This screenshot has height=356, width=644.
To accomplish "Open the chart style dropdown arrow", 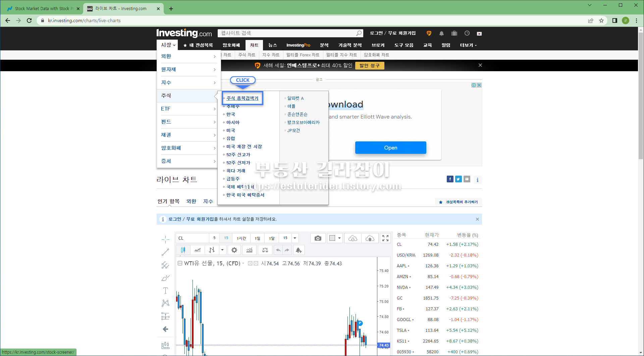I will (x=222, y=250).
